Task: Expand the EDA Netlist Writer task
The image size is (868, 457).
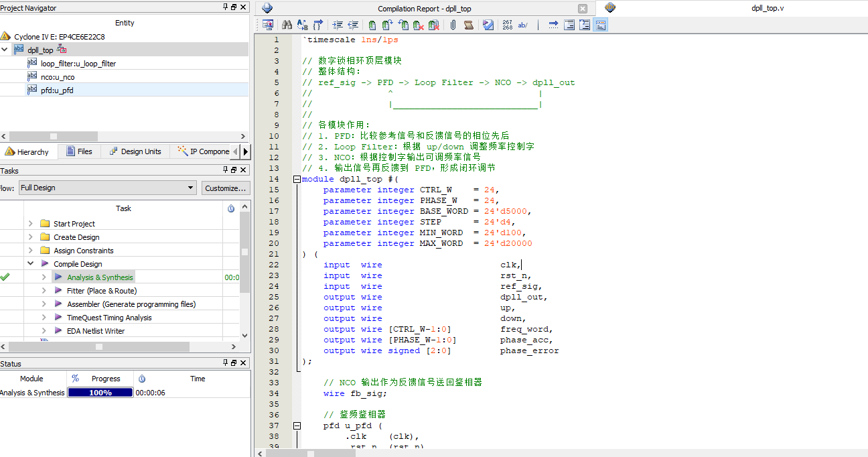Action: (x=44, y=331)
